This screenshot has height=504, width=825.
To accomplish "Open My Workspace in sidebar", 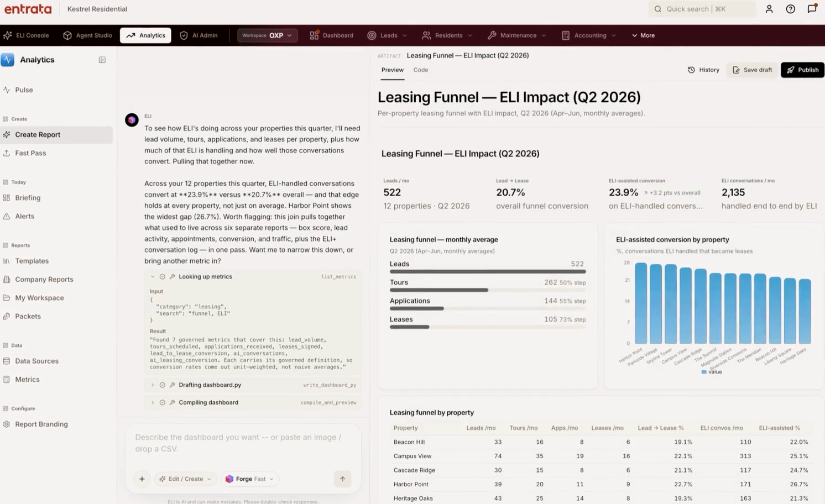I will (x=39, y=298).
